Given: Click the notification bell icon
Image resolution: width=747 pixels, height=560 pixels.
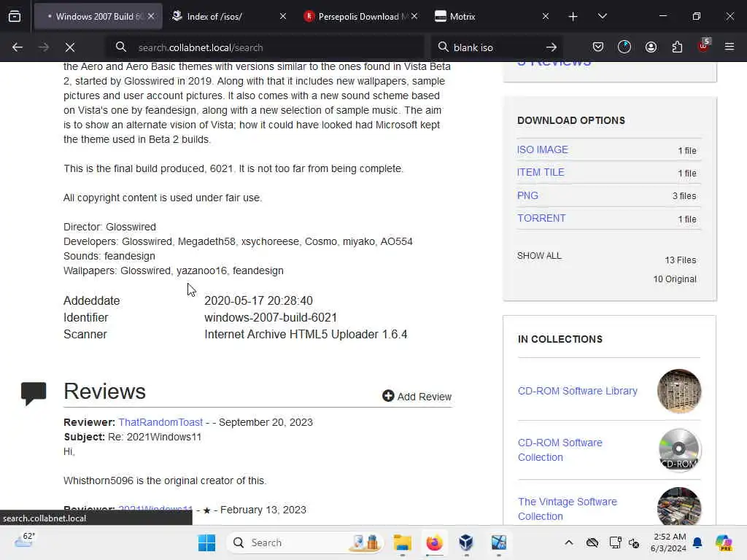Looking at the screenshot, I should pos(697,542).
